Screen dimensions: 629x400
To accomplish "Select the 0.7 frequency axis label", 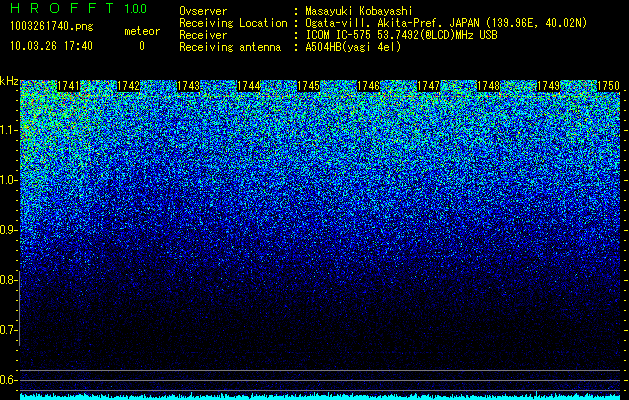I will click(x=8, y=330).
